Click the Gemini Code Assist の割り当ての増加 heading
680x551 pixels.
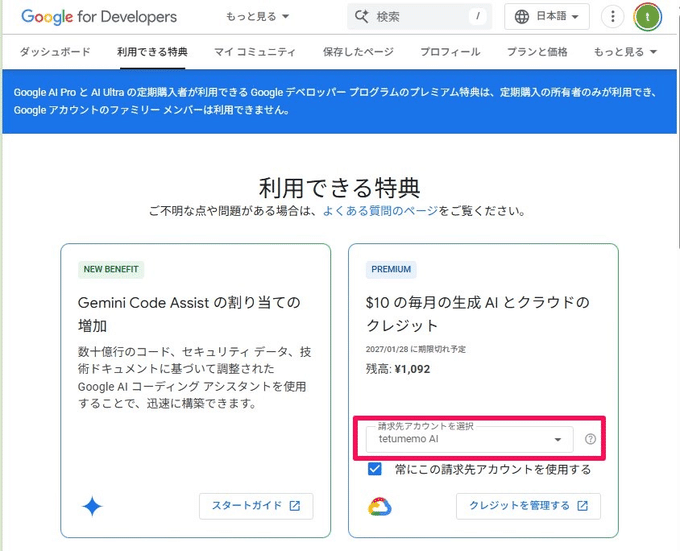189,314
